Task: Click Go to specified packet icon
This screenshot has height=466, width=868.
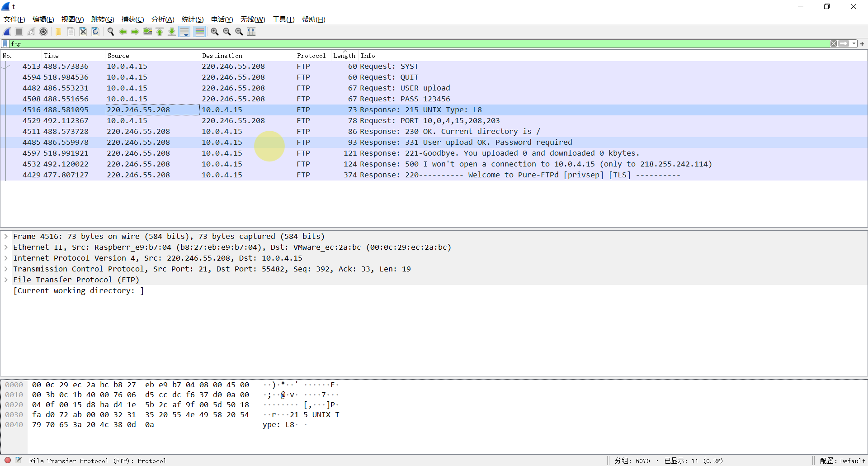Action: pyautogui.click(x=147, y=32)
